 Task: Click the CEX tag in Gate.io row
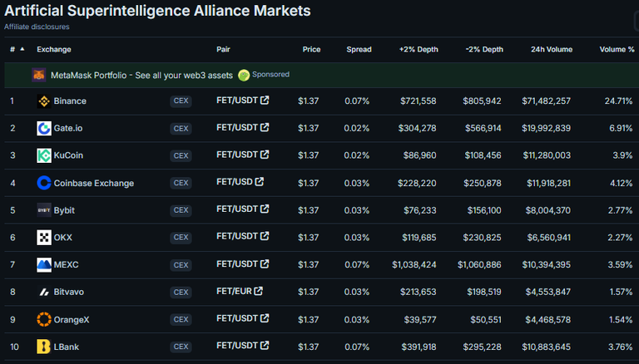click(181, 129)
